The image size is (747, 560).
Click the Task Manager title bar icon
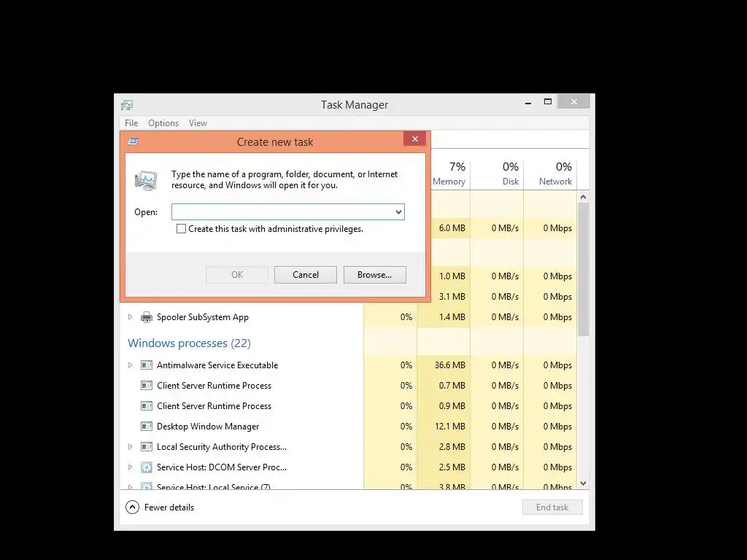tap(127, 105)
